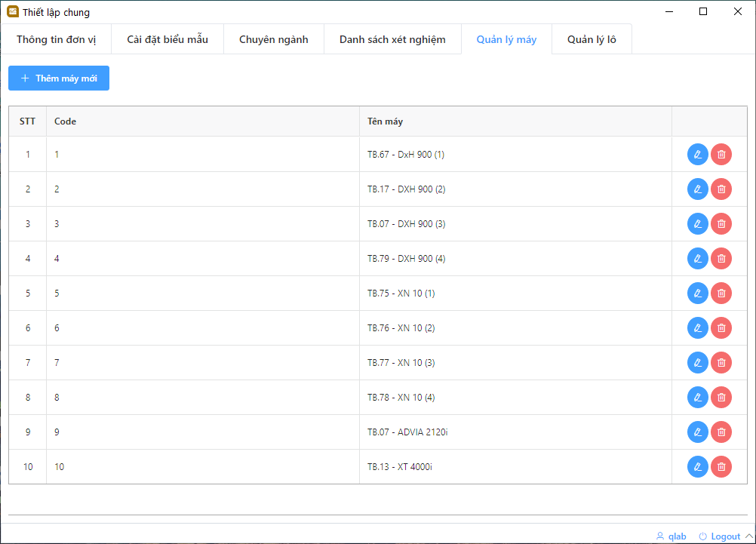Edit machine TB.67 - DxH 900 (1)
Screen dimensions: 756x544
click(697, 155)
